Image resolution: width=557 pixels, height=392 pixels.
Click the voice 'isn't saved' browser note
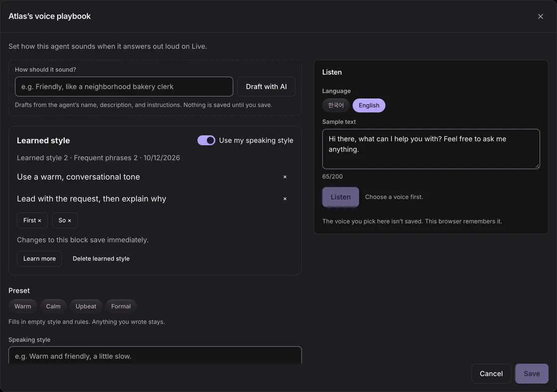pos(412,221)
